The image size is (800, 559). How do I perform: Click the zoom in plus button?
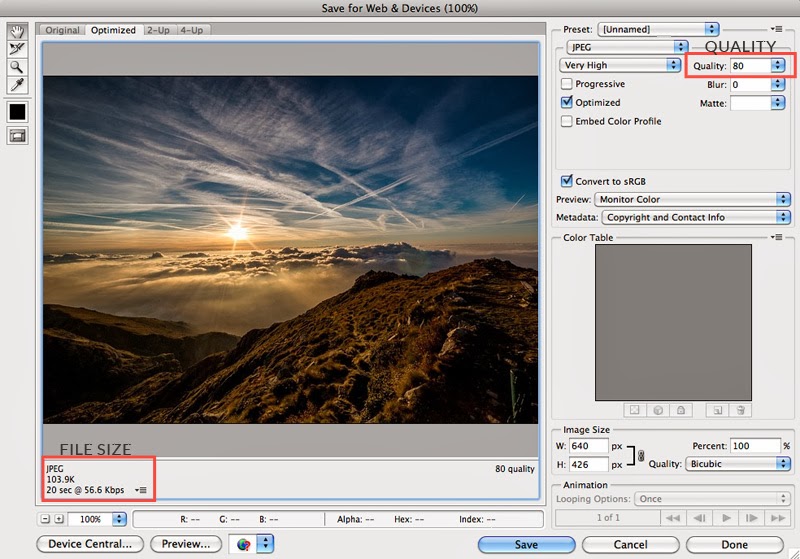60,519
